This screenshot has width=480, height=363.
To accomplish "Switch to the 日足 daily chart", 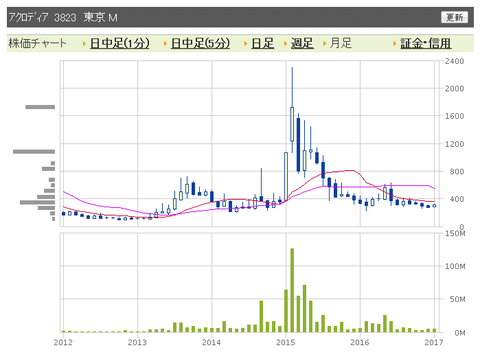I will point(263,43).
